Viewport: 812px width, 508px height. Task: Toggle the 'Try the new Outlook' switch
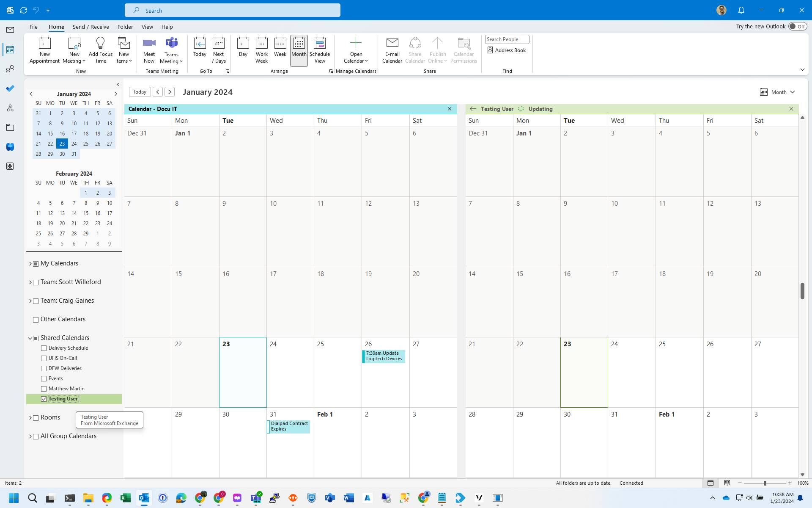[x=797, y=26]
